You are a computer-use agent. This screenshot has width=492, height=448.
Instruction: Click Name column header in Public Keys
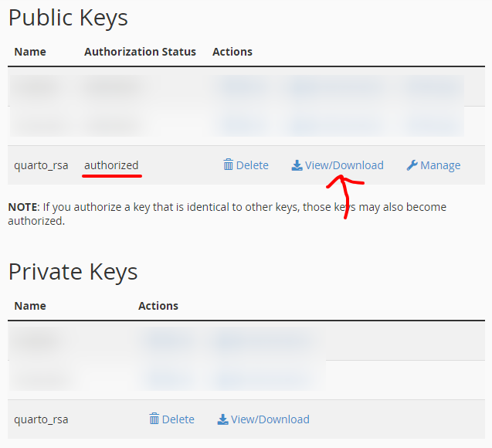pyautogui.click(x=30, y=52)
